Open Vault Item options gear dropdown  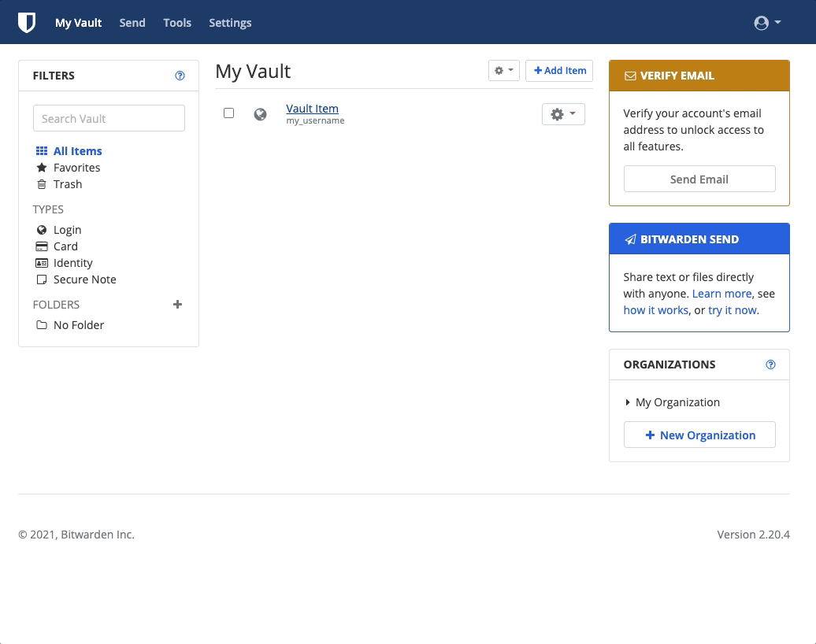[563, 114]
